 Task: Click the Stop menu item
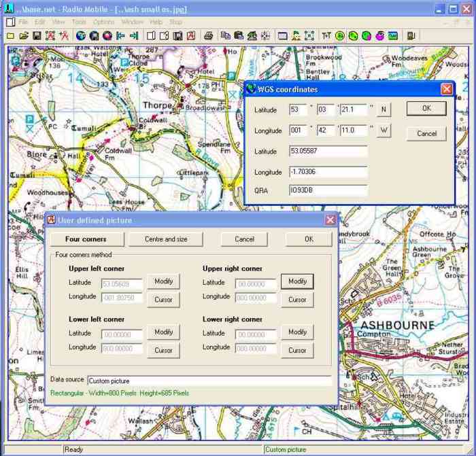pos(175,22)
